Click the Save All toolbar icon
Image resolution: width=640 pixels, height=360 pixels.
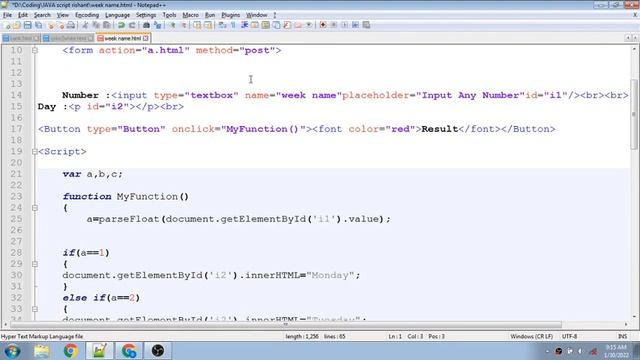coord(38,25)
